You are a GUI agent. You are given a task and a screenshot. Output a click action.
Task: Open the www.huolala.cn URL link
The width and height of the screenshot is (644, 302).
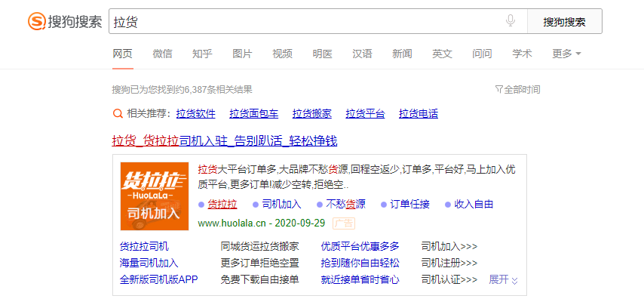[x=232, y=223]
